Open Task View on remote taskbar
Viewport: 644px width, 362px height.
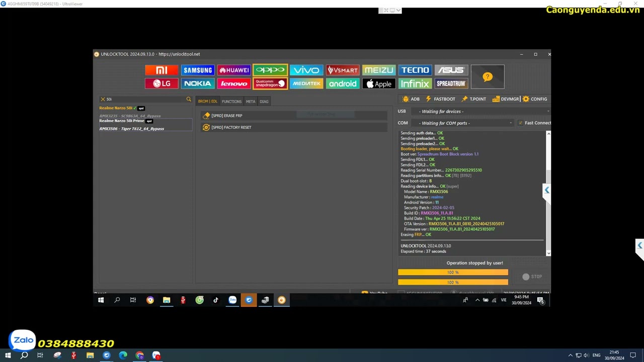133,300
